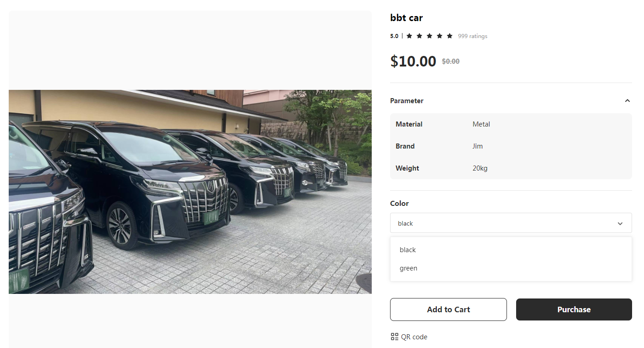
Task: Click the 999 ratings text
Action: click(473, 36)
